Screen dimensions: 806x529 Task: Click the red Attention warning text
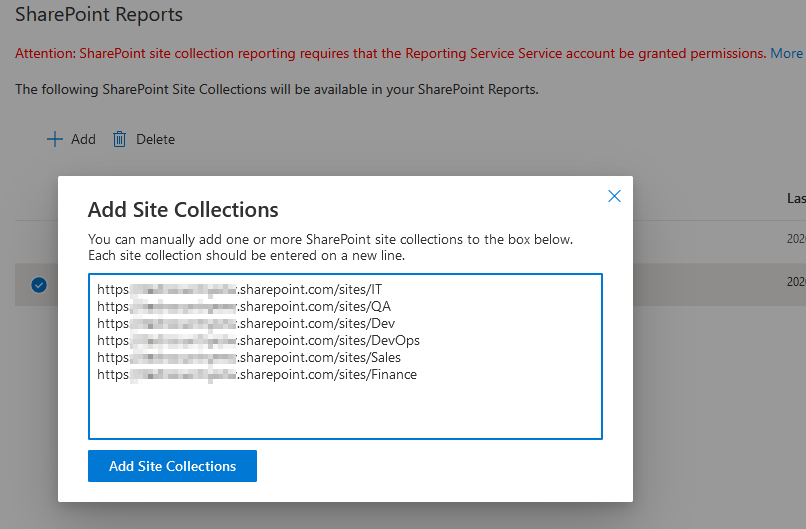[391, 53]
